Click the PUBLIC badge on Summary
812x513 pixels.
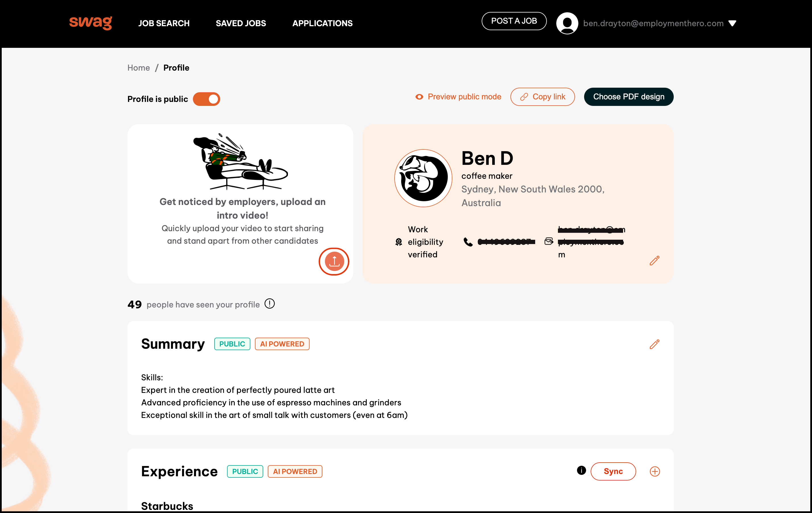pyautogui.click(x=232, y=344)
